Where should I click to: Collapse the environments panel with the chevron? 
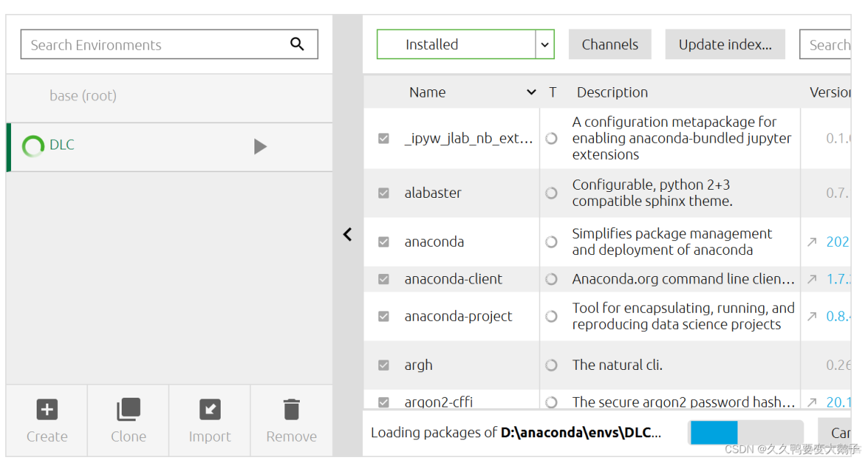point(347,234)
